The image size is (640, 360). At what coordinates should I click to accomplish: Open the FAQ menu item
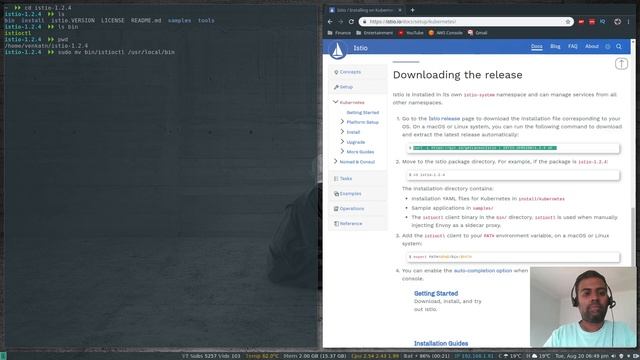click(573, 47)
